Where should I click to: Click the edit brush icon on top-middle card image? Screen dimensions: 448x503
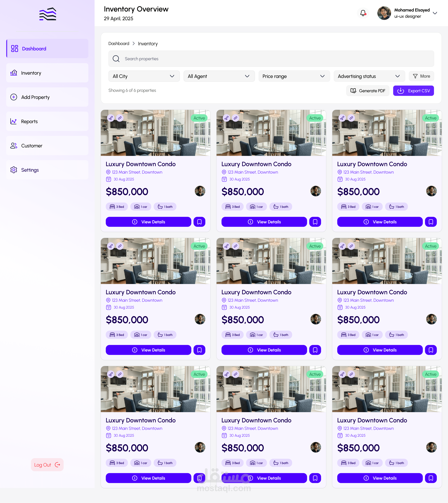pyautogui.click(x=226, y=118)
